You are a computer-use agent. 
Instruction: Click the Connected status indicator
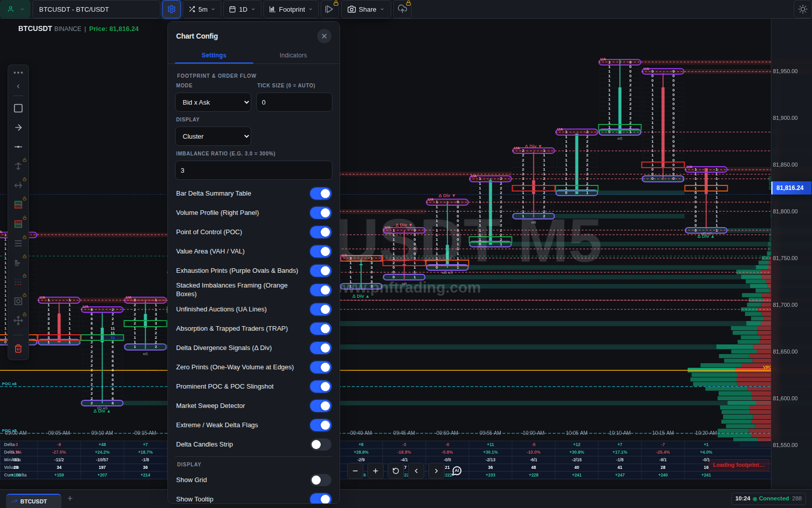(x=770, y=498)
